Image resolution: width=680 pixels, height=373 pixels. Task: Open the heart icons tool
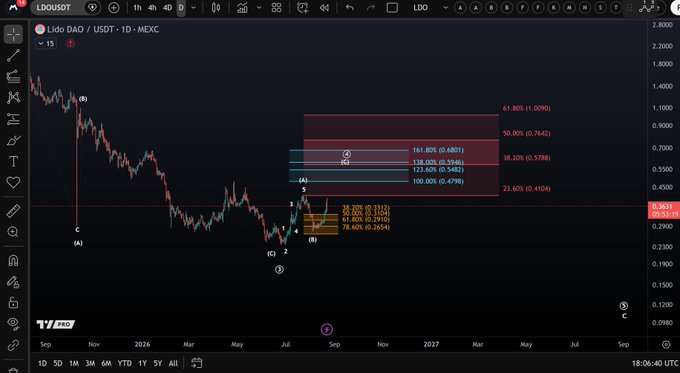[x=13, y=183]
